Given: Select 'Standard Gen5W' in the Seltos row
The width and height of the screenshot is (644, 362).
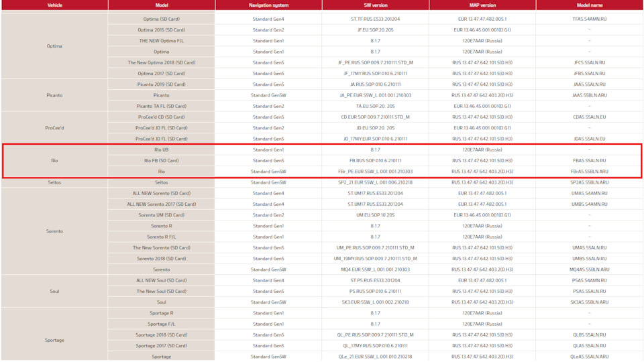Looking at the screenshot, I should point(268,182).
